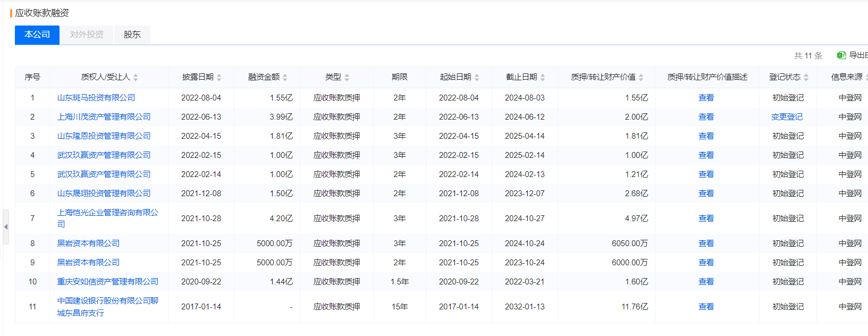The image size is (868, 336).
Task: Click 查看 in row 4
Action: point(706,155)
